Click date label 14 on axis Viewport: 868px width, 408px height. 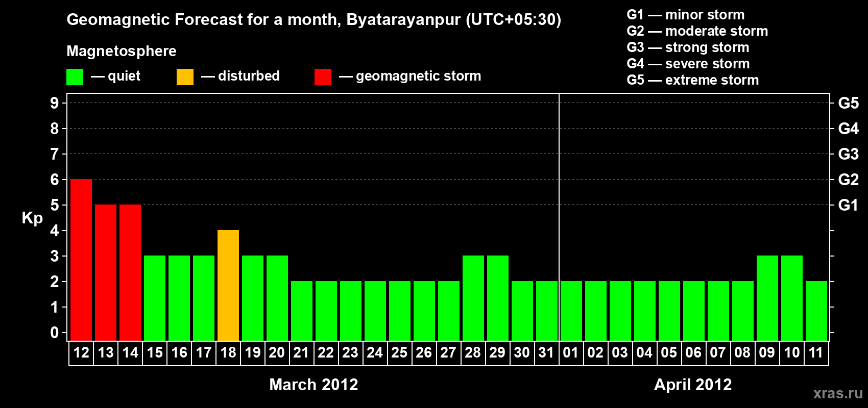[130, 352]
